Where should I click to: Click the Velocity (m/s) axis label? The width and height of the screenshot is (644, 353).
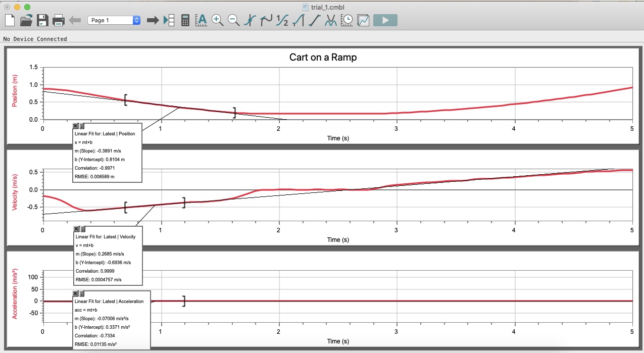15,192
